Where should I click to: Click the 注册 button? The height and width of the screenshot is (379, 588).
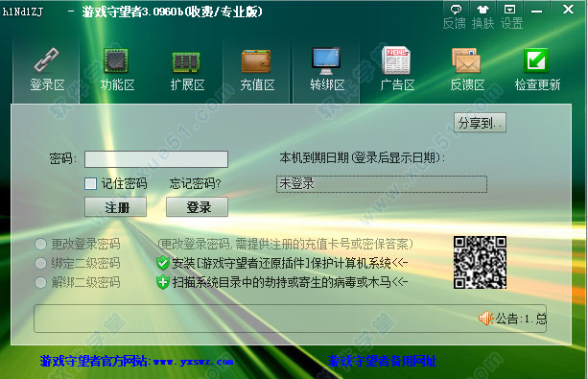(x=115, y=206)
